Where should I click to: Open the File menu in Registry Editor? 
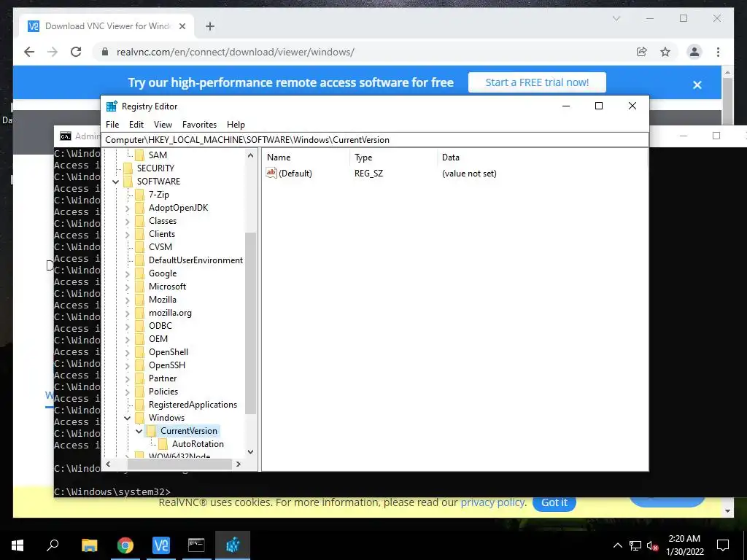click(112, 124)
